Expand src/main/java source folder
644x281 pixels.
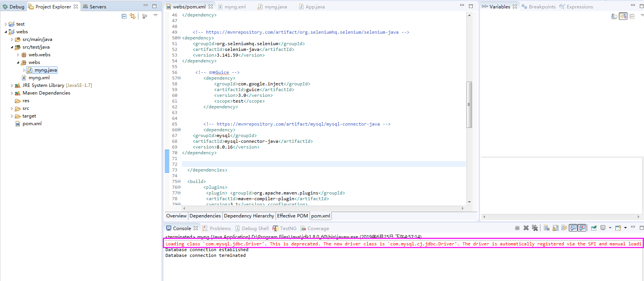(x=12, y=39)
